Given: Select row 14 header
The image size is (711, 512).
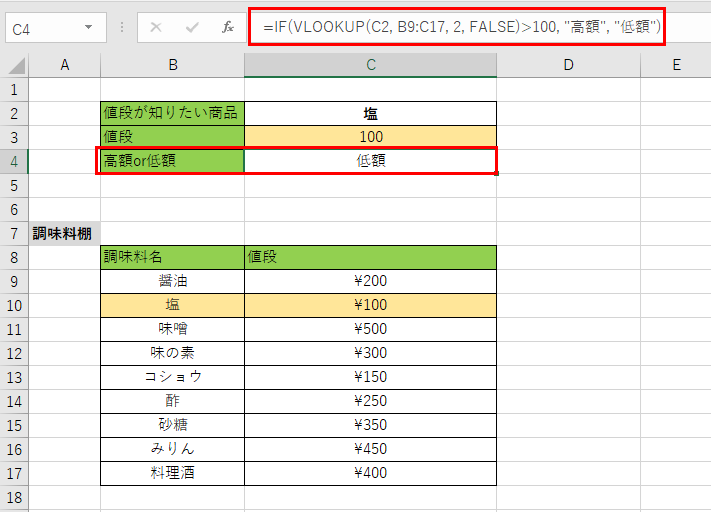Looking at the screenshot, I should pos(14,402).
